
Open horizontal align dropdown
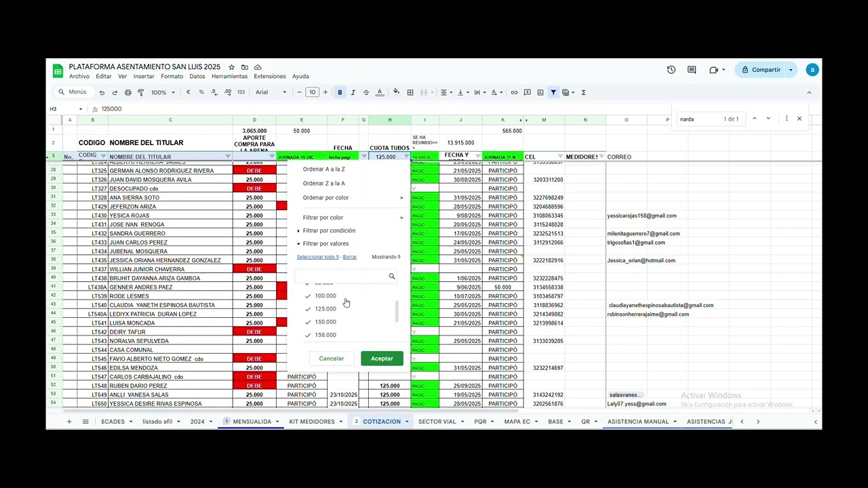coord(446,92)
